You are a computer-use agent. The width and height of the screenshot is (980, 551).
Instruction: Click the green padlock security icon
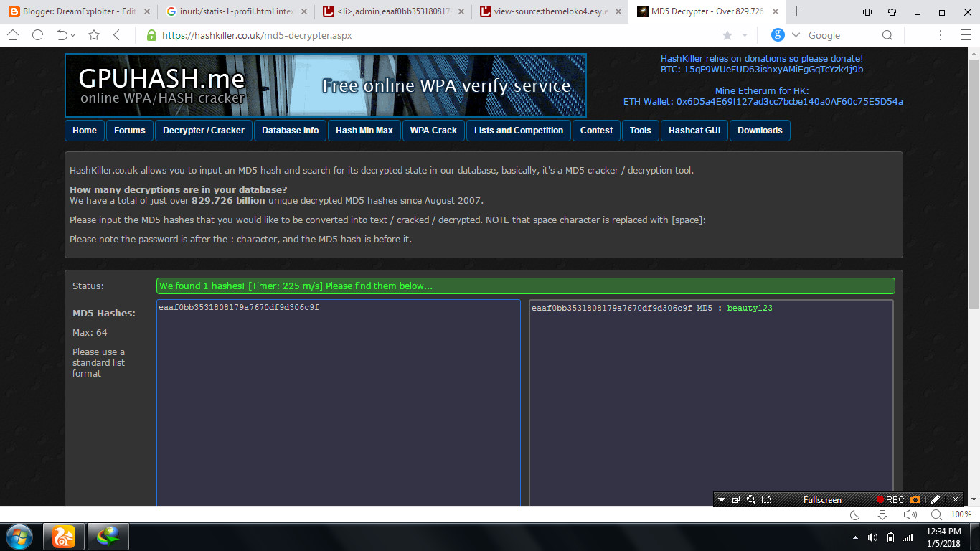[x=151, y=35]
